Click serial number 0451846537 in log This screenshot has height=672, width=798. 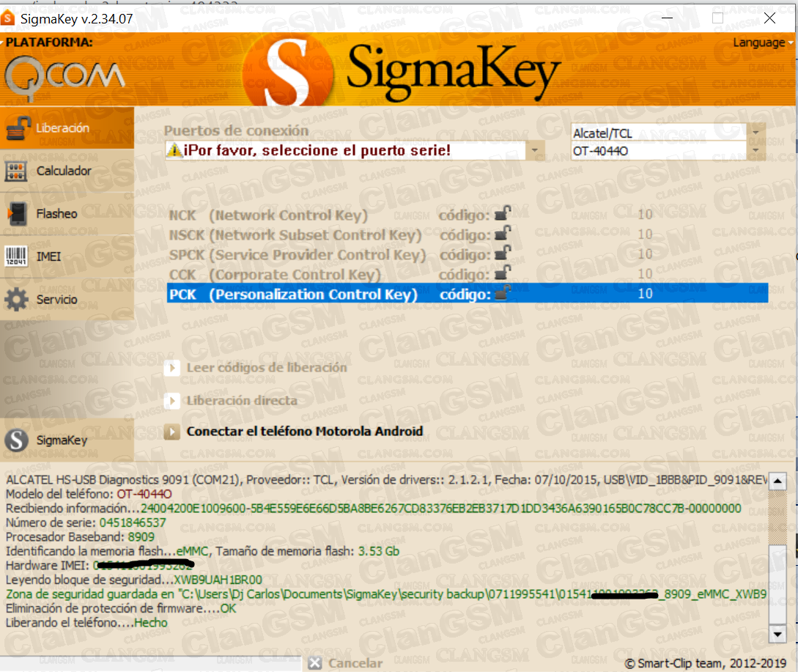(133, 523)
